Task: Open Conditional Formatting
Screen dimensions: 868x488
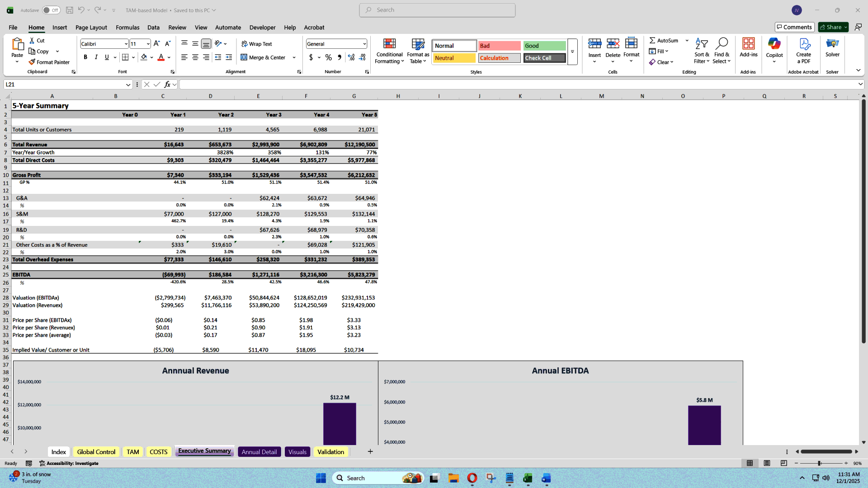Action: 389,51
